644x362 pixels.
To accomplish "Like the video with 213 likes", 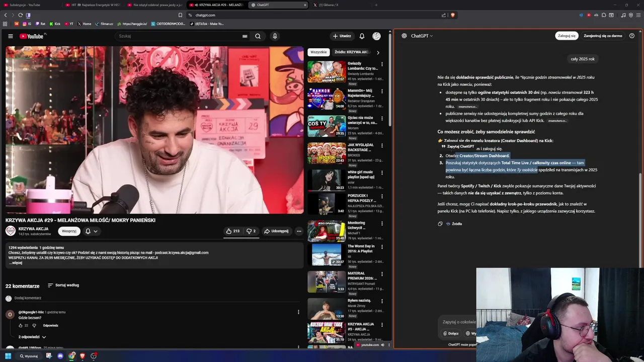I will [x=232, y=231].
